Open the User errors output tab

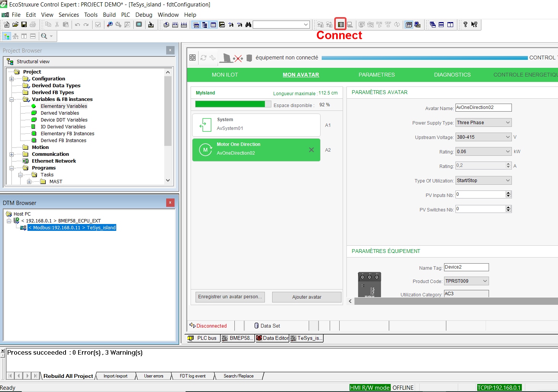154,376
